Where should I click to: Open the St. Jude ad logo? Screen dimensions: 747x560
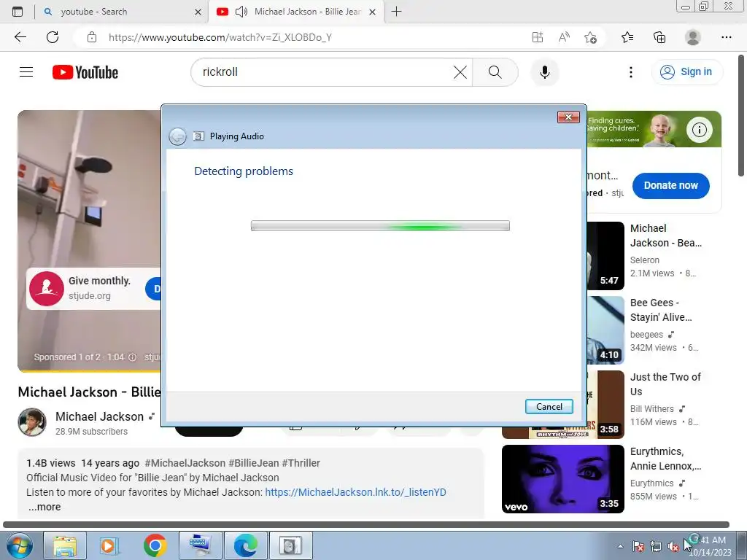click(47, 289)
